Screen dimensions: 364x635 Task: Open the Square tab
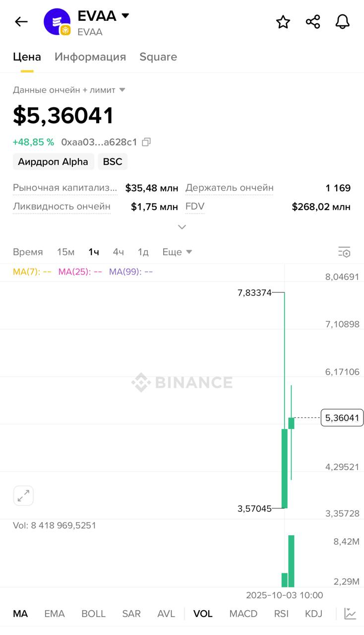tap(158, 57)
